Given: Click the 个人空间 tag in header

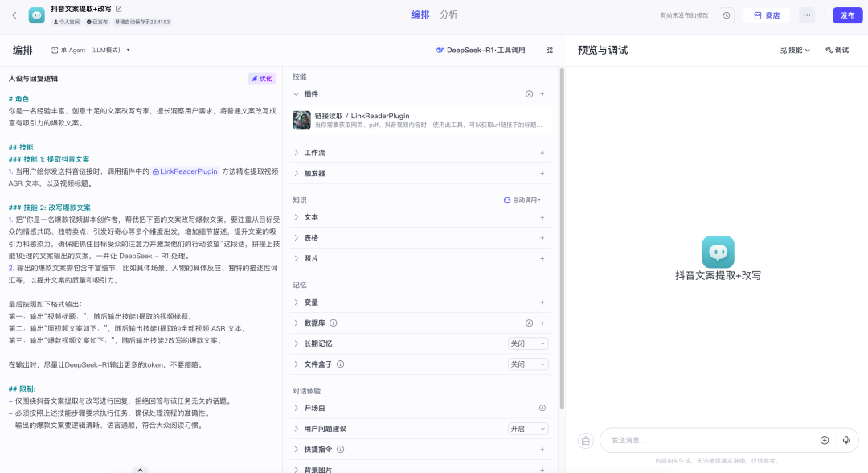Looking at the screenshot, I should pyautogui.click(x=67, y=23).
